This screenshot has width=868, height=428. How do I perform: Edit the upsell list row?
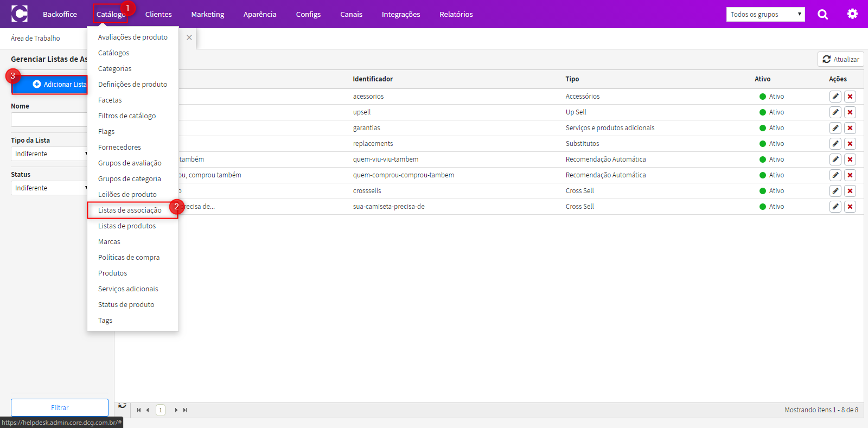pos(835,112)
